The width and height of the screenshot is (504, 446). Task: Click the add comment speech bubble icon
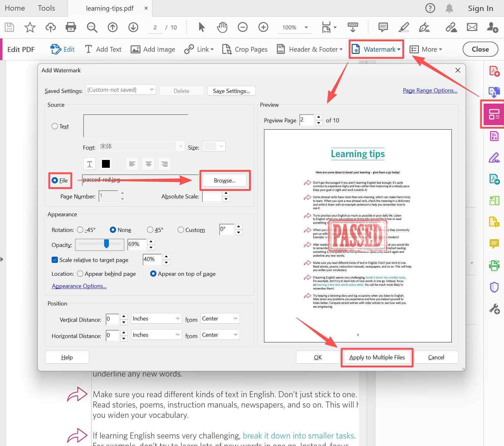click(x=383, y=27)
